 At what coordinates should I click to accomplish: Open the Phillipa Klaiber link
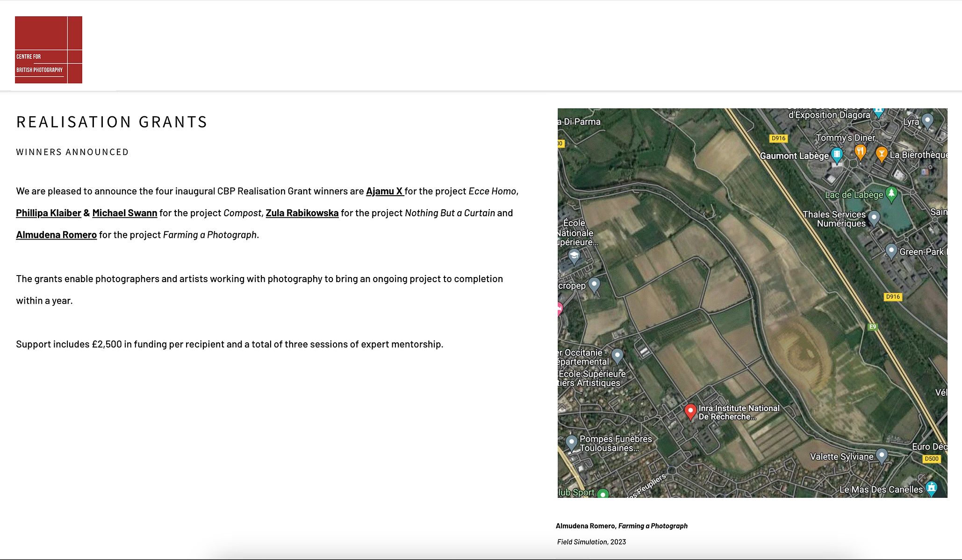[x=49, y=213]
